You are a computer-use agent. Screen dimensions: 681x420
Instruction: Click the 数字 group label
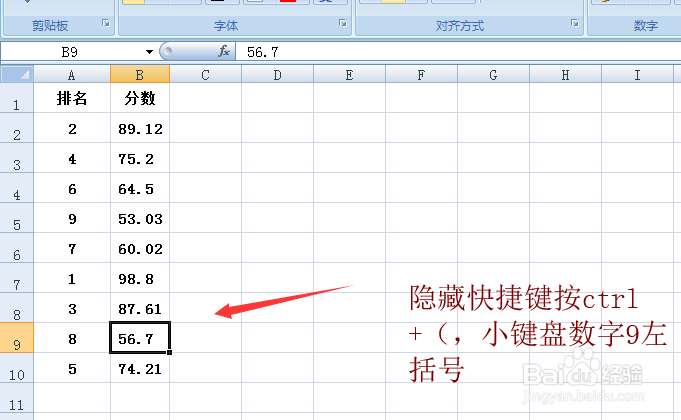coord(645,26)
